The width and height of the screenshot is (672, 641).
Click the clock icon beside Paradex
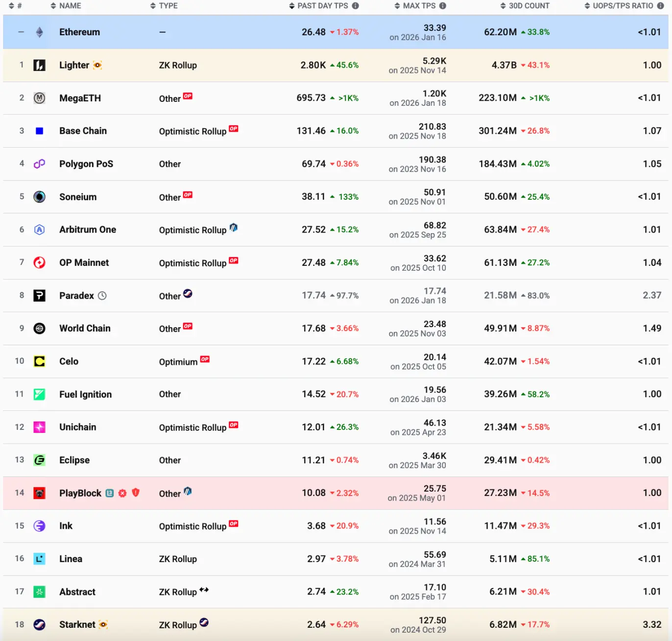click(102, 296)
